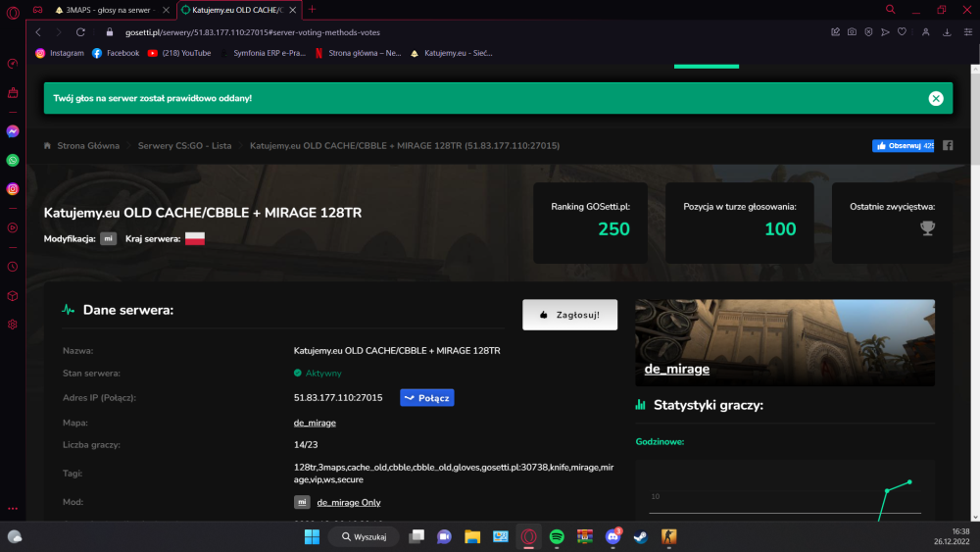Viewport: 980px width, 552px height.
Task: Open the Facebook bookmark
Action: point(116,53)
